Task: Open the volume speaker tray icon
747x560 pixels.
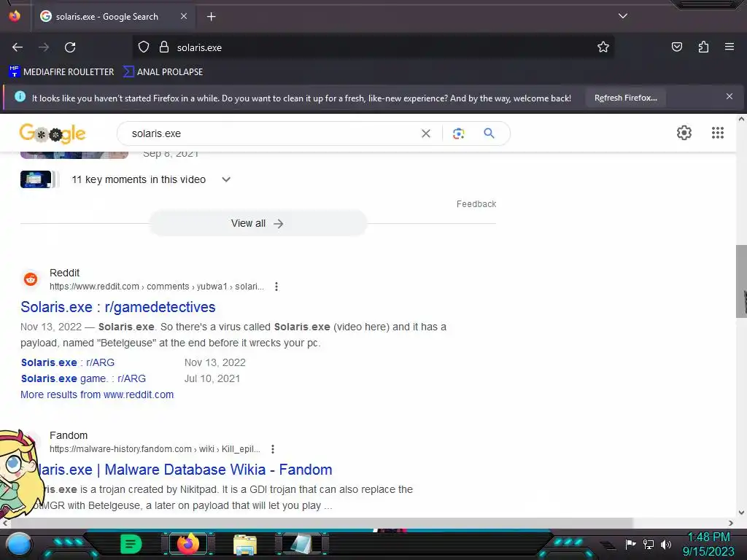Action: pos(666,544)
